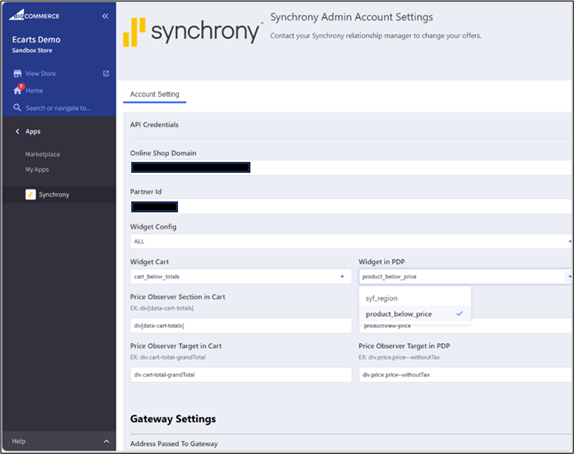
Task: Open the Widget in PDP dropdown
Action: 465,276
